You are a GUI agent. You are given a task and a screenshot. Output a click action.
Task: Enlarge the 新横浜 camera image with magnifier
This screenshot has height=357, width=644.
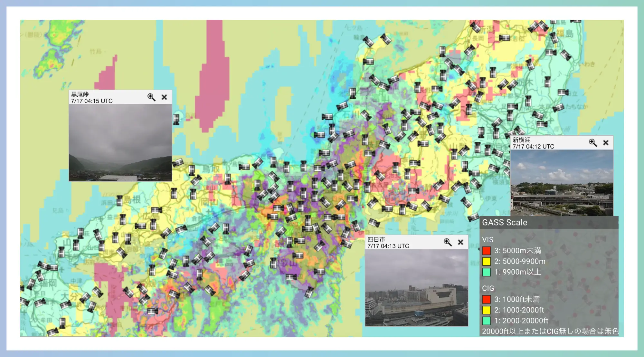(x=593, y=142)
